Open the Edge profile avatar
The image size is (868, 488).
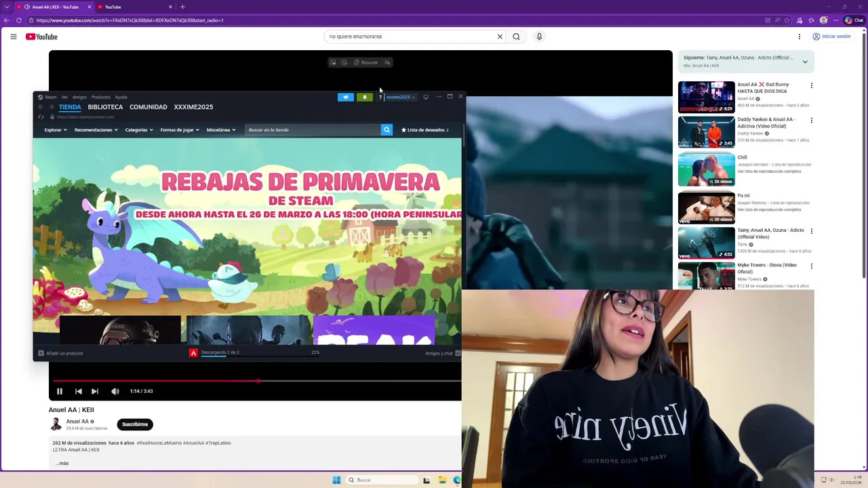pyautogui.click(x=824, y=20)
